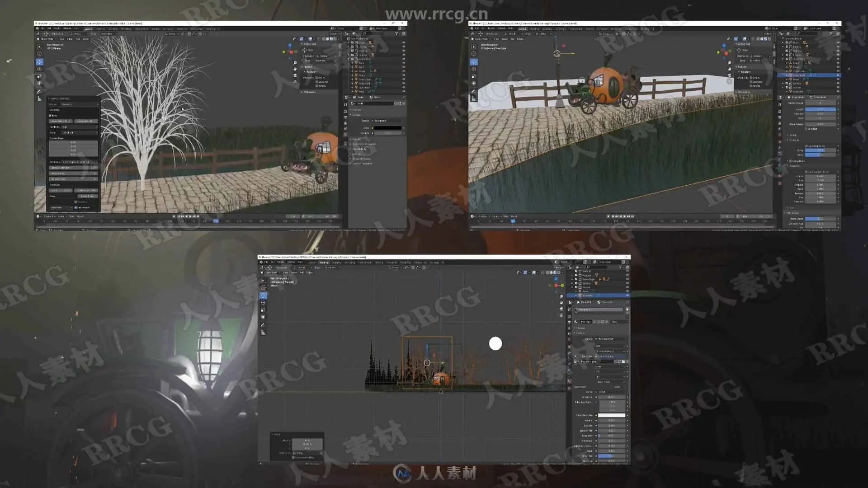The height and width of the screenshot is (488, 868).
Task: Open File menu in bottom Blender window
Action: point(266,262)
